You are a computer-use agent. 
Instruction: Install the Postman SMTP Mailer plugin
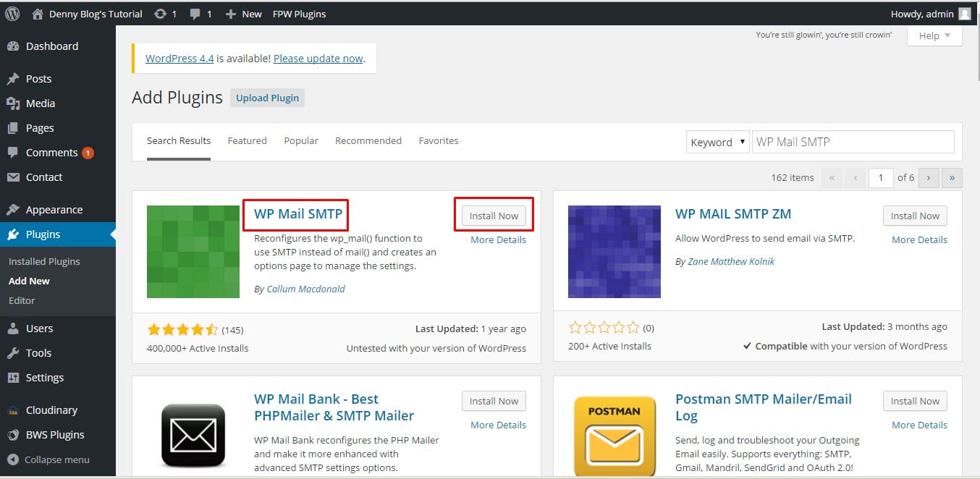click(x=915, y=401)
